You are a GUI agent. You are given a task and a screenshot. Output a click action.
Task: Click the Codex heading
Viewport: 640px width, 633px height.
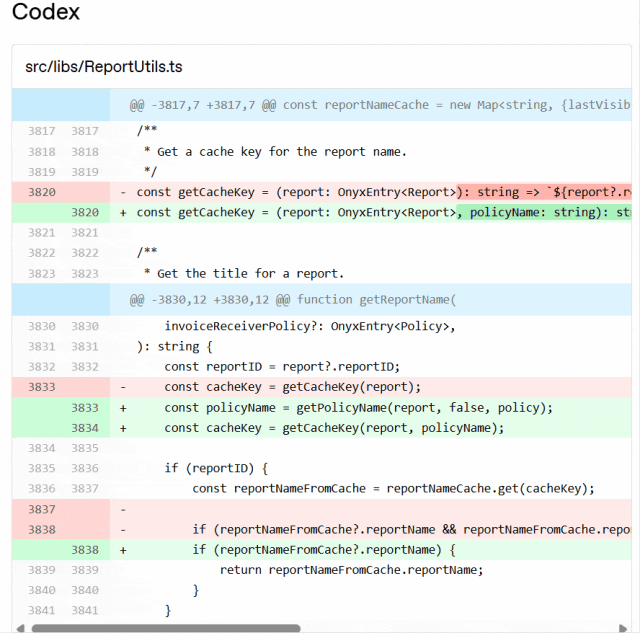tap(46, 13)
